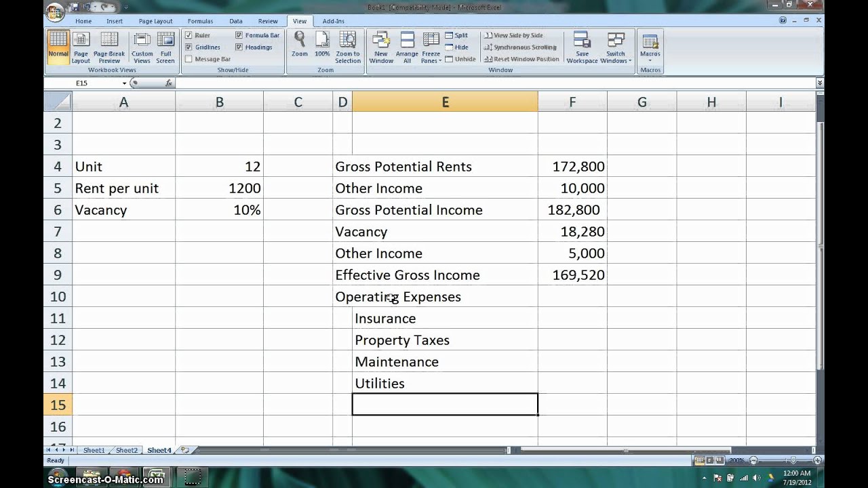The image size is (868, 488).
Task: Click the Page Layout view icon
Action: point(81,47)
